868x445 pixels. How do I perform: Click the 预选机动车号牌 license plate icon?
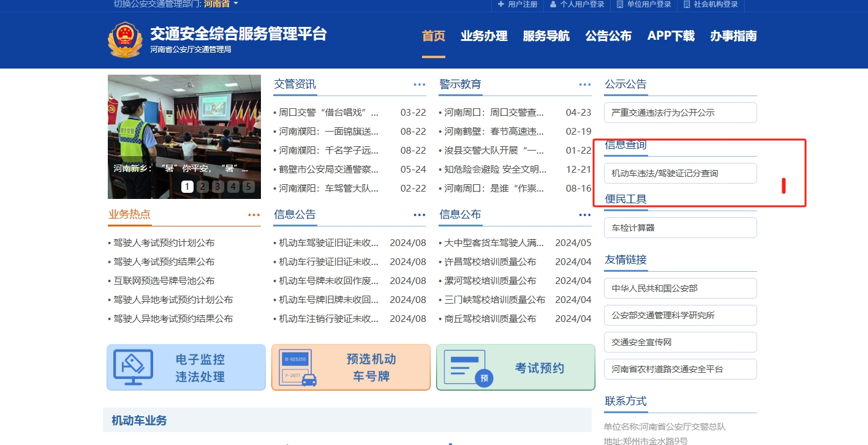298,367
